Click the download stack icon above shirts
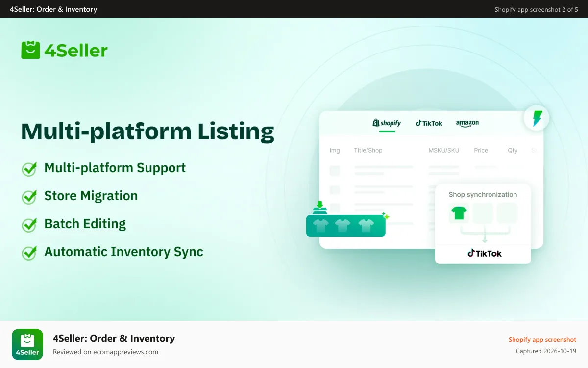Image resolution: width=588 pixels, height=368 pixels. coord(320,208)
